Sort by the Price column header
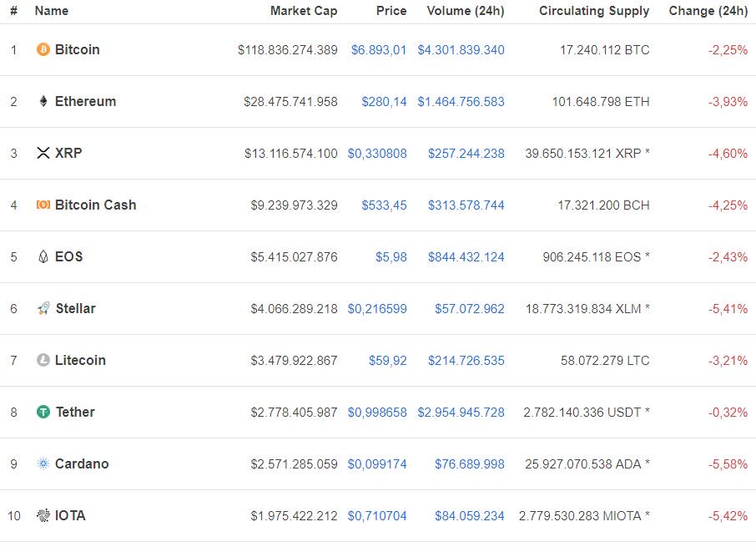756x552 pixels. pos(391,11)
